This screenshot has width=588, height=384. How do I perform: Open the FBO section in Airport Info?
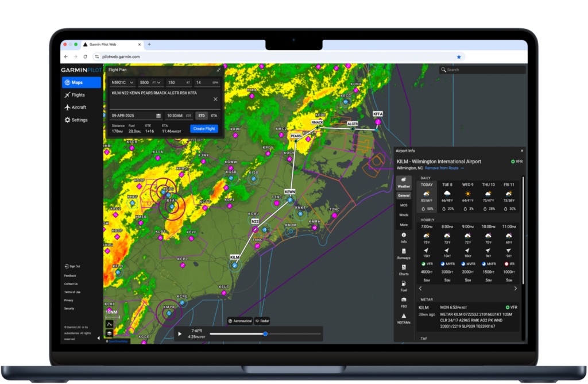coord(404,302)
